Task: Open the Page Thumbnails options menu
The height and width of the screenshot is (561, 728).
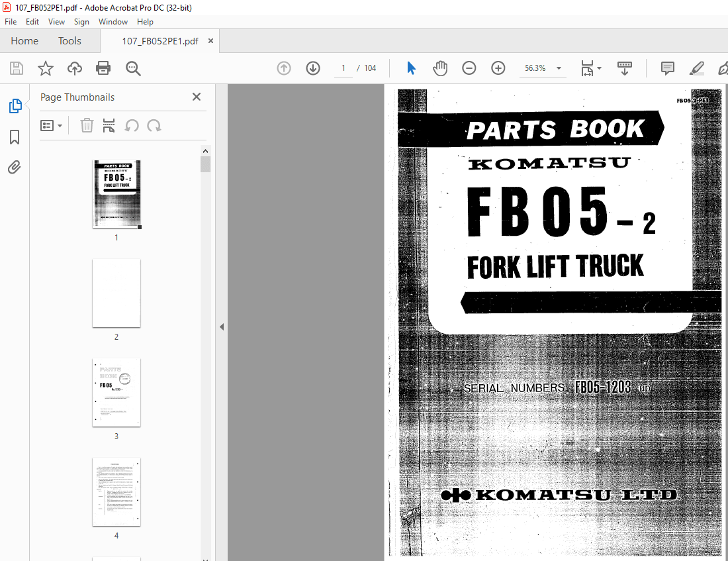Action: click(x=51, y=125)
